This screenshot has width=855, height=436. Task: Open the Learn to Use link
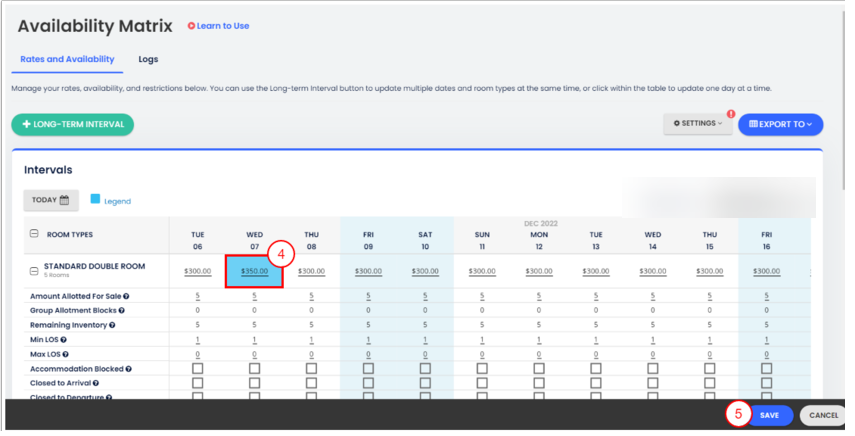pyautogui.click(x=219, y=26)
